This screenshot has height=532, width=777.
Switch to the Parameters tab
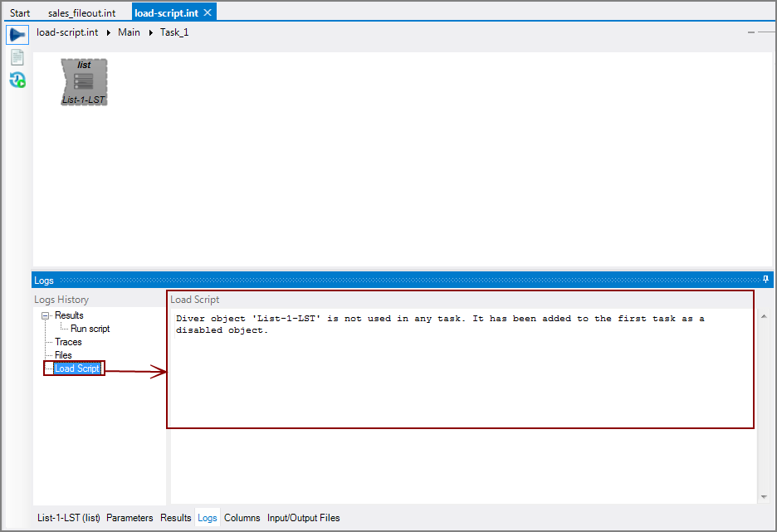129,517
